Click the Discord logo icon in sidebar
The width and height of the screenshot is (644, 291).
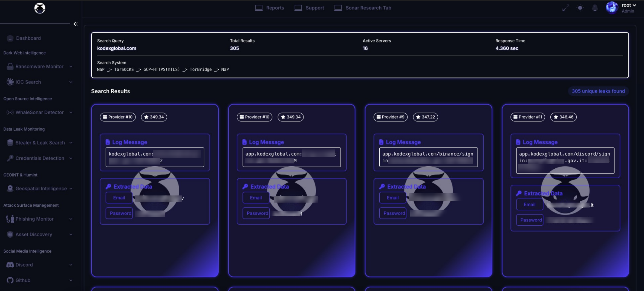10,265
